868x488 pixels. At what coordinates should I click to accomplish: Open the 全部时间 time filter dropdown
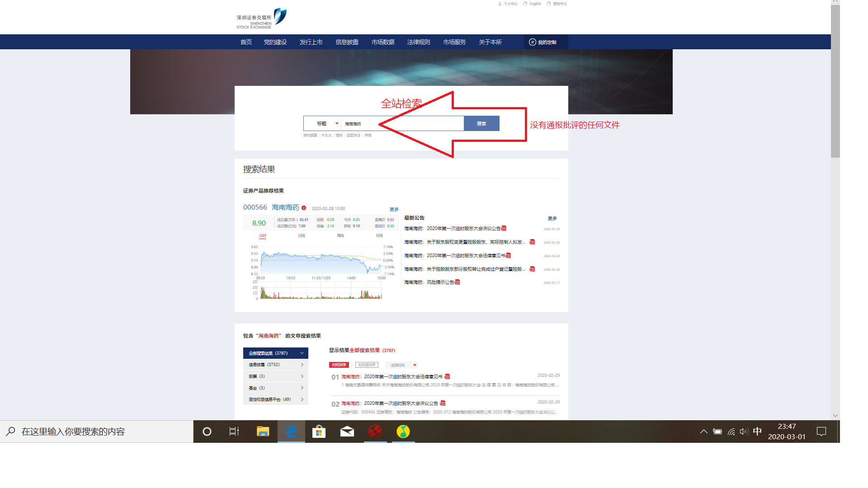[401, 365]
